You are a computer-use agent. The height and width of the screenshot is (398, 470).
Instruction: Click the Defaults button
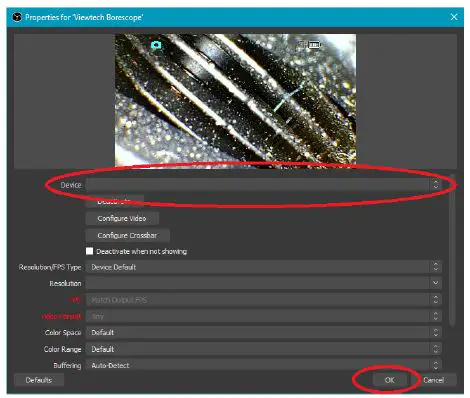pos(39,380)
